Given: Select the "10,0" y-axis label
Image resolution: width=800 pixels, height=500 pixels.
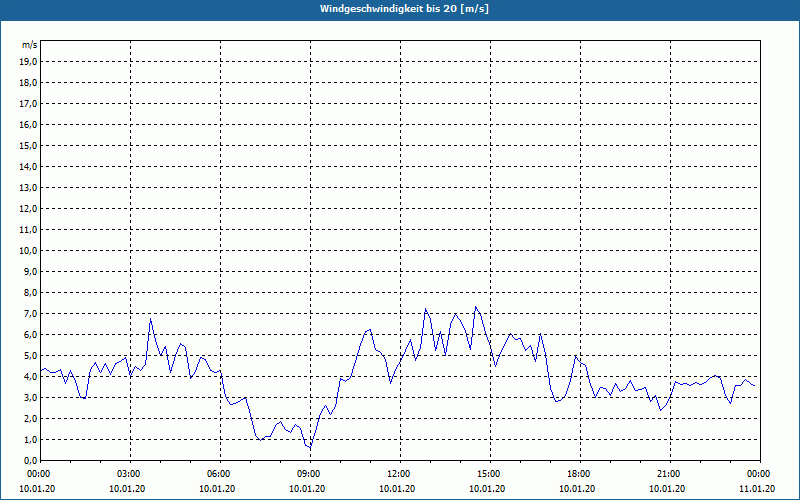Looking at the screenshot, I should coord(28,251).
